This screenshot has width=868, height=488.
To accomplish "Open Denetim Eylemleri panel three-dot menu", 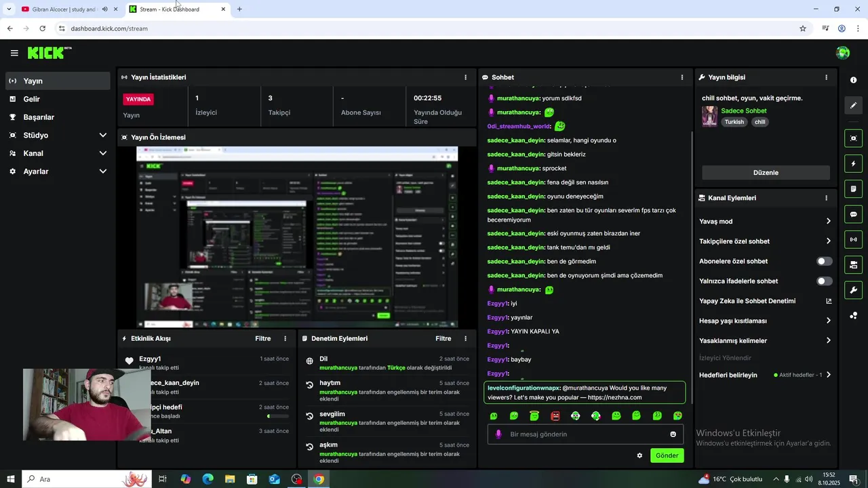I will coord(465,338).
